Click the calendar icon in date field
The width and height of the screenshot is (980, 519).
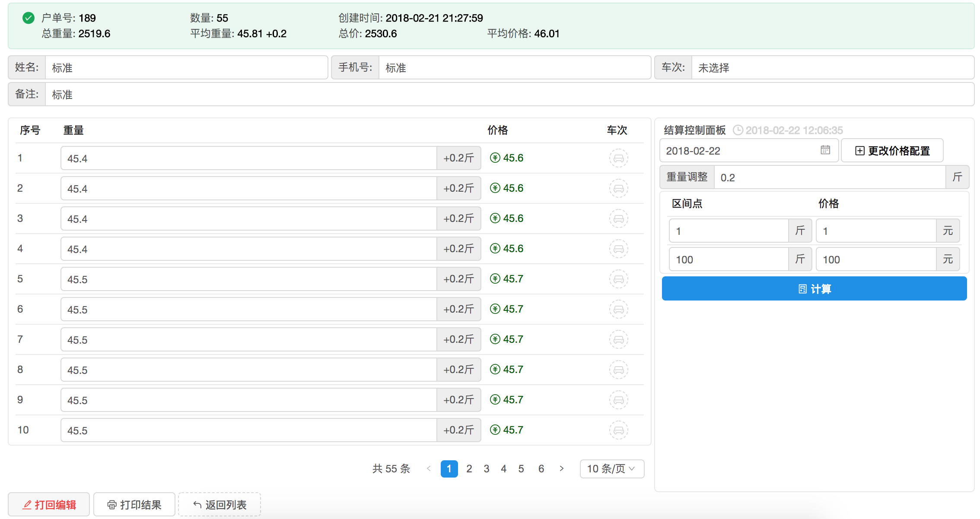[825, 150]
